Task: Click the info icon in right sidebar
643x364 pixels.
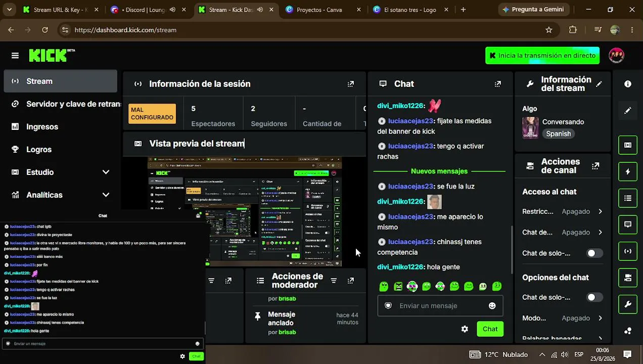Action: coord(628,84)
